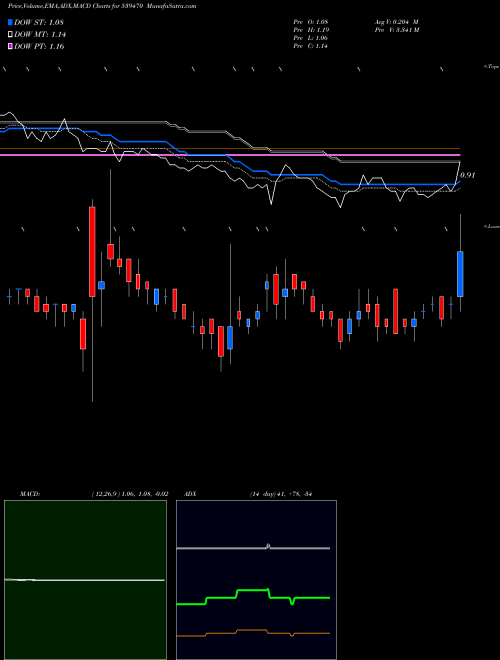Click the ADX panel title
This screenshot has height=660, width=500.
(x=190, y=494)
